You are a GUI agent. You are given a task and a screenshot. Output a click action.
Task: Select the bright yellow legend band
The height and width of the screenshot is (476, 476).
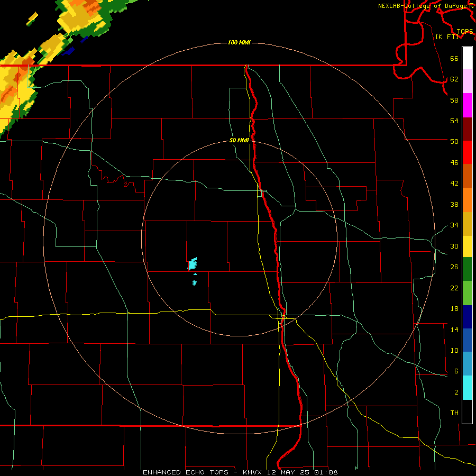467,246
